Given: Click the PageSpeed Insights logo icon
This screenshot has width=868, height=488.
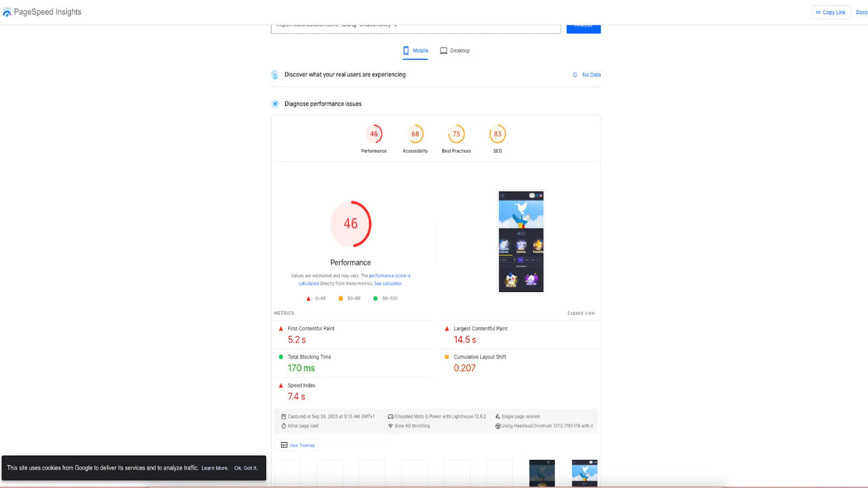Looking at the screenshot, I should tap(7, 13).
